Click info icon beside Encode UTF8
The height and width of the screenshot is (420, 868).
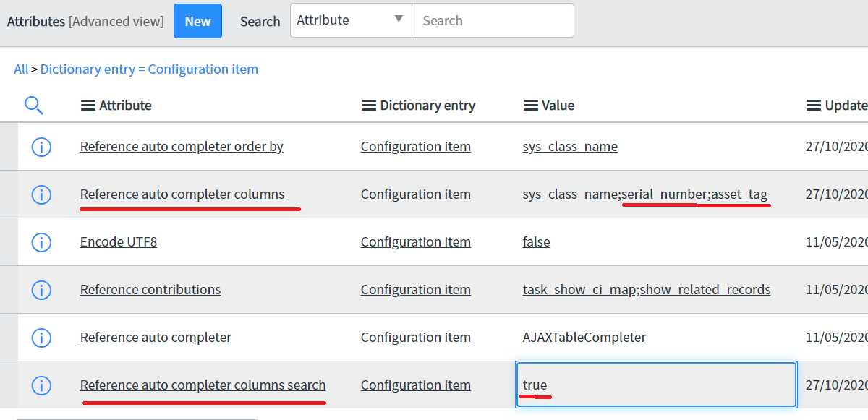(41, 242)
